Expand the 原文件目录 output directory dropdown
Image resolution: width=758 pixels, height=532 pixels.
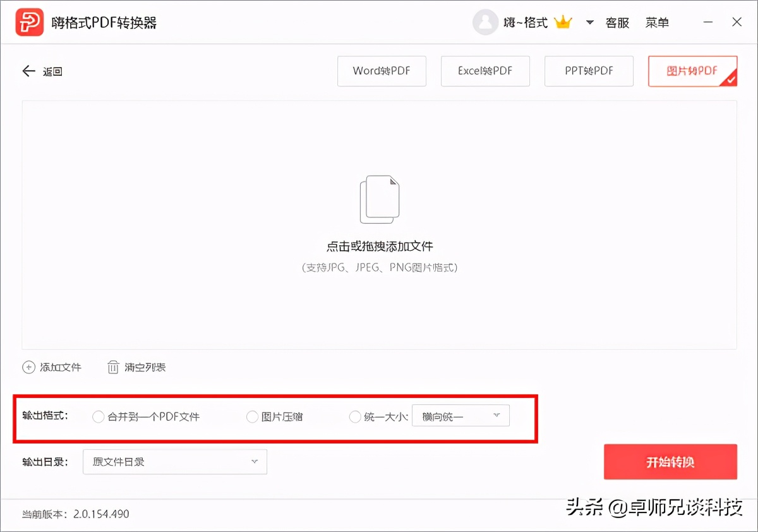pyautogui.click(x=174, y=462)
